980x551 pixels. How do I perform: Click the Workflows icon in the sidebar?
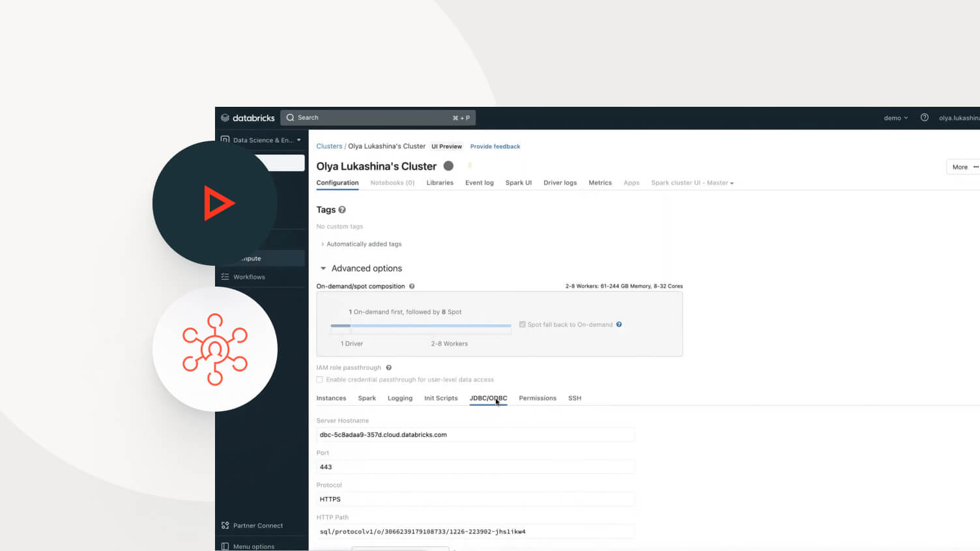[x=225, y=277]
